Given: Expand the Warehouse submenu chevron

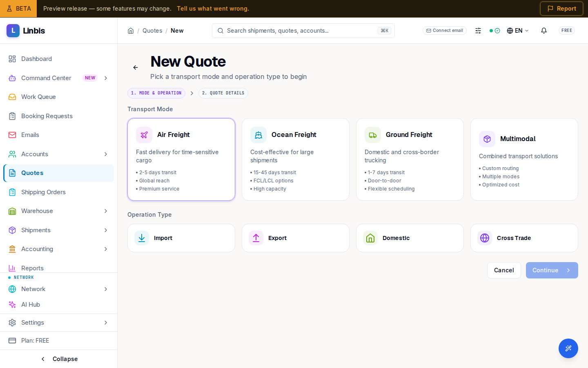Looking at the screenshot, I should [x=106, y=211].
